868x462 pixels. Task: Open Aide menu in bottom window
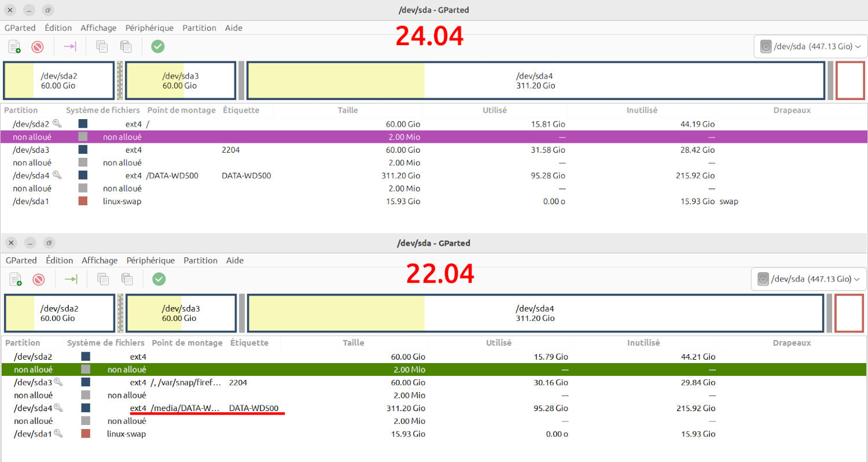[235, 260]
